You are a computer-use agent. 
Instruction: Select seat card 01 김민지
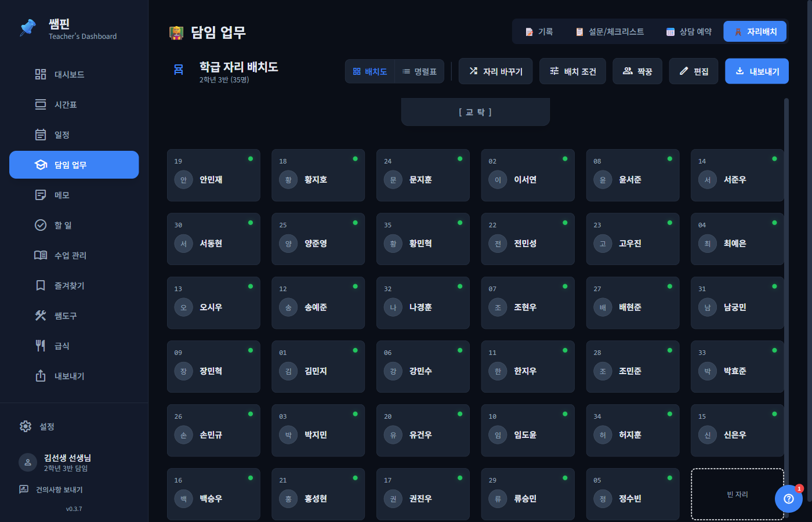click(318, 367)
